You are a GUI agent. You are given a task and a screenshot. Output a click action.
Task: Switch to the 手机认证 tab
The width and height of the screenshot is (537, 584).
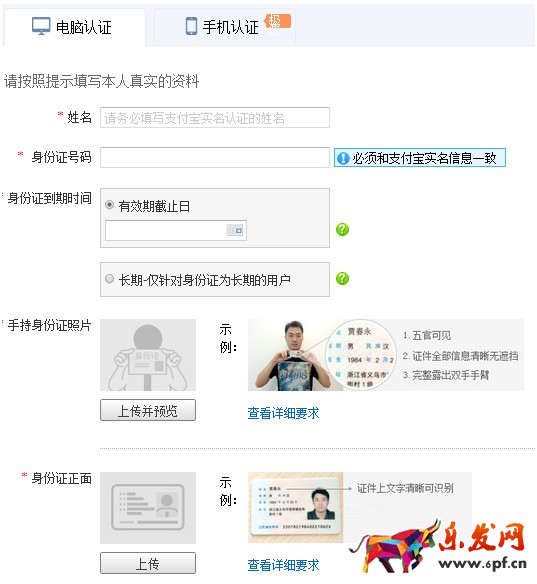tap(225, 27)
